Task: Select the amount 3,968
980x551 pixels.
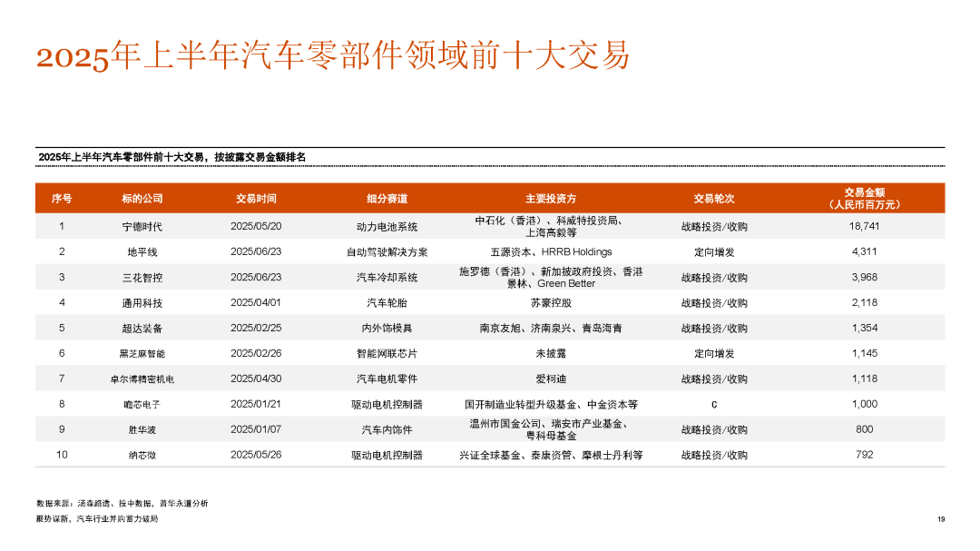Action: (x=865, y=277)
